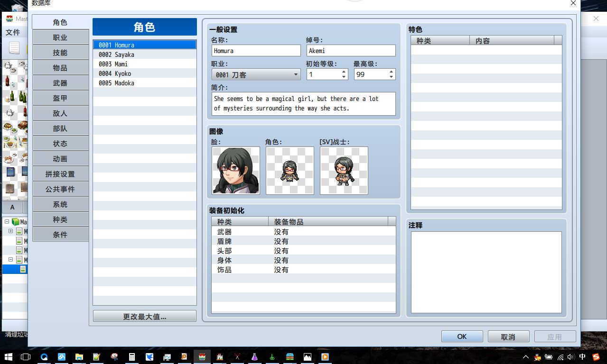Open the network Wi-Fi tray icon
Screen dimensions: 607x364
coord(560,357)
